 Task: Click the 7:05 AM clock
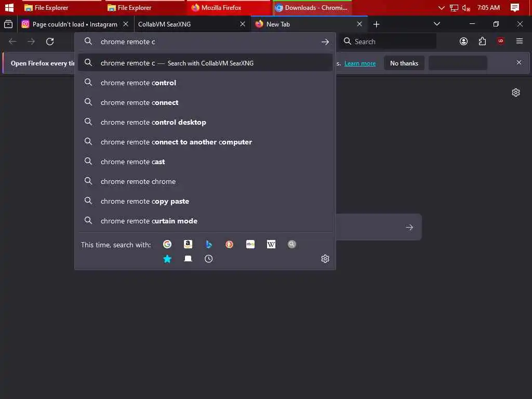488,7
